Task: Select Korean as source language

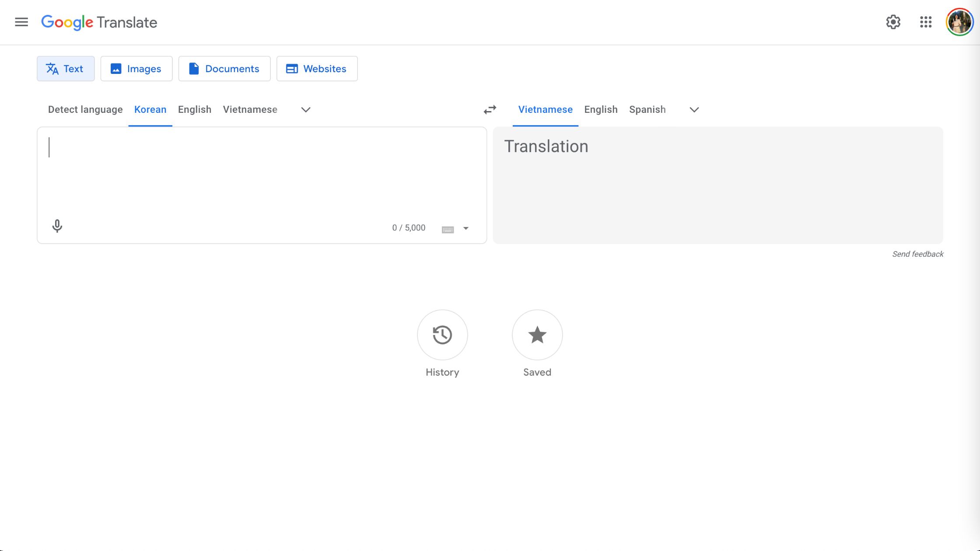Action: (150, 109)
